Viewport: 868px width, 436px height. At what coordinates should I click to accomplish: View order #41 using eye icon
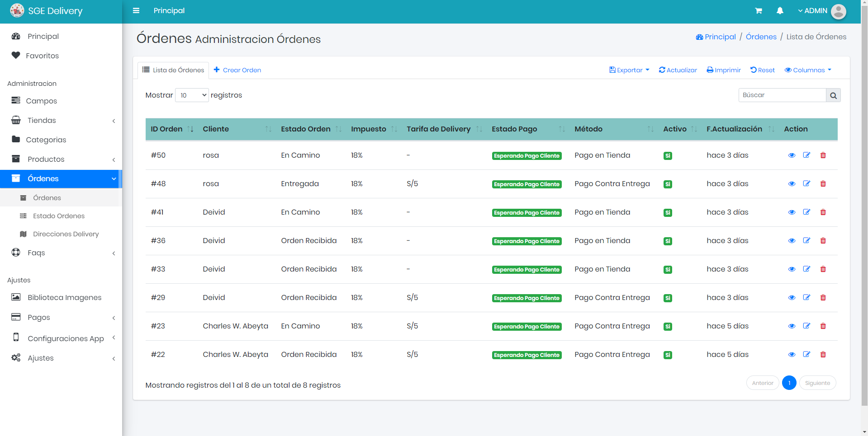(792, 212)
